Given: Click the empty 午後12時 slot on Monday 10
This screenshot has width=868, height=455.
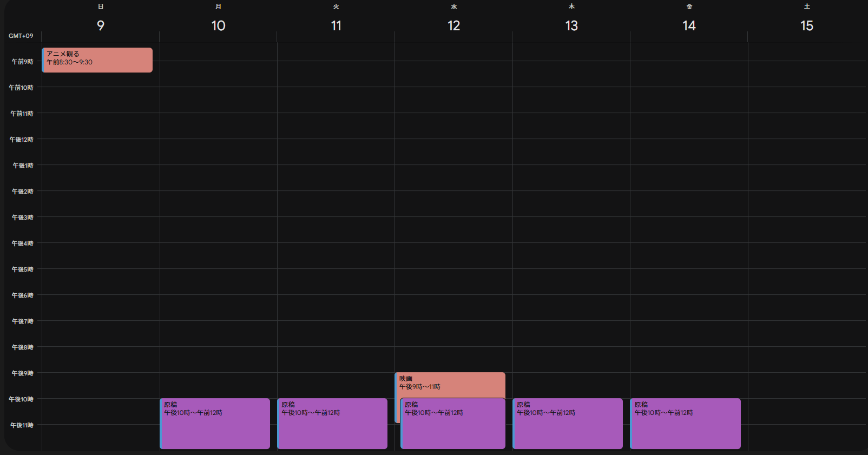Looking at the screenshot, I should click(218, 152).
